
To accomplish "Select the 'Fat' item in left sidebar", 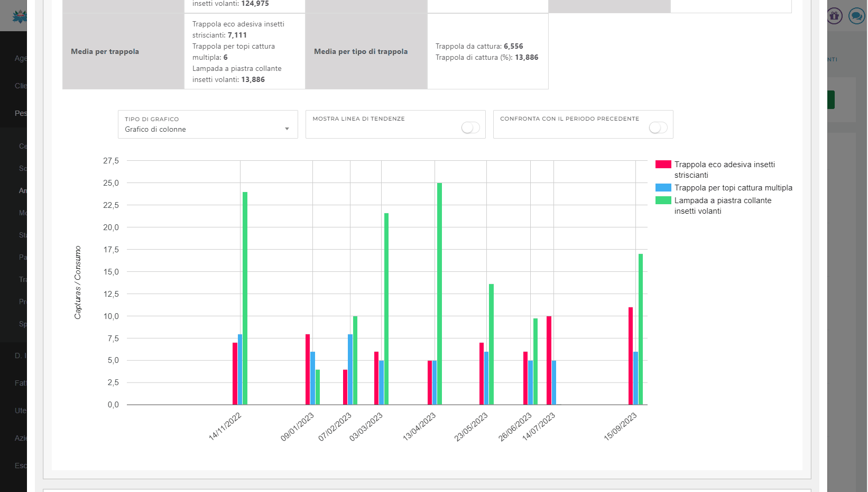I will click(x=20, y=383).
